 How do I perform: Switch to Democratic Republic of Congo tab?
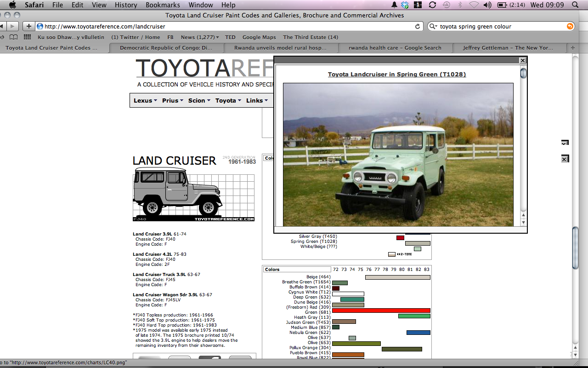pyautogui.click(x=166, y=47)
